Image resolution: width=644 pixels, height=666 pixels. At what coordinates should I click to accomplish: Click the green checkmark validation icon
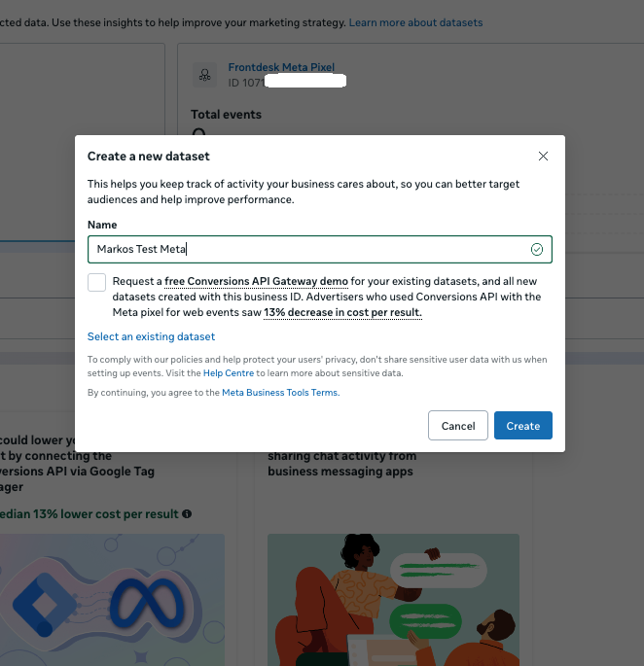pyautogui.click(x=537, y=249)
